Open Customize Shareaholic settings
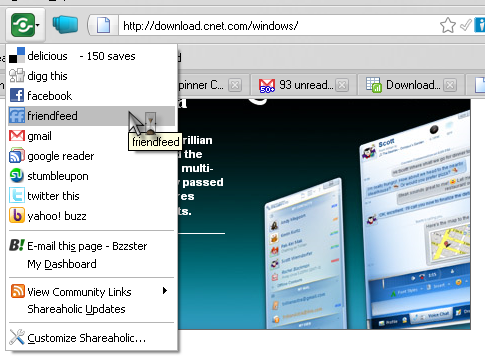This screenshot has height=362, width=485. pos(91,338)
